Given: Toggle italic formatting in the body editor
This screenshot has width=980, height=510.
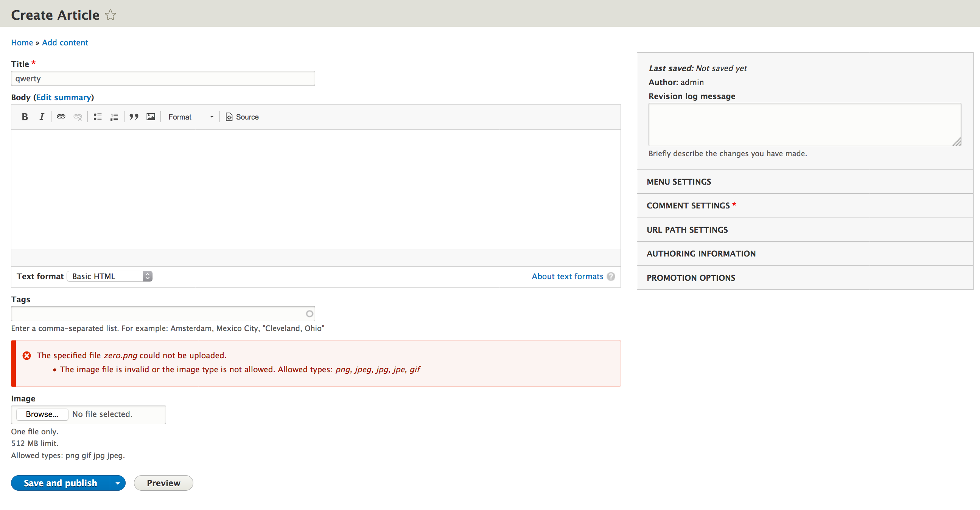Looking at the screenshot, I should [x=42, y=117].
